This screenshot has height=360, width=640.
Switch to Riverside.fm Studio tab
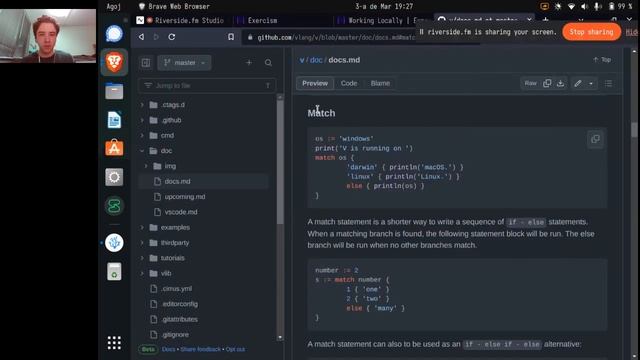182,20
